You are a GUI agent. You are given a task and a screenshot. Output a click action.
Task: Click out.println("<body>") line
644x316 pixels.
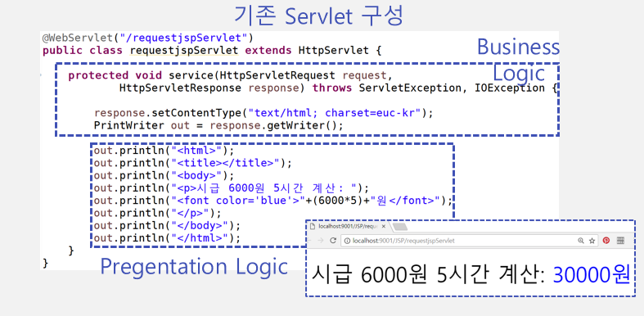tap(164, 176)
